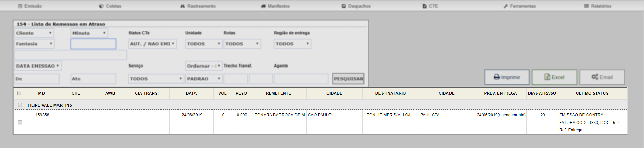Click the Manifestos truck icon

coord(263,6)
